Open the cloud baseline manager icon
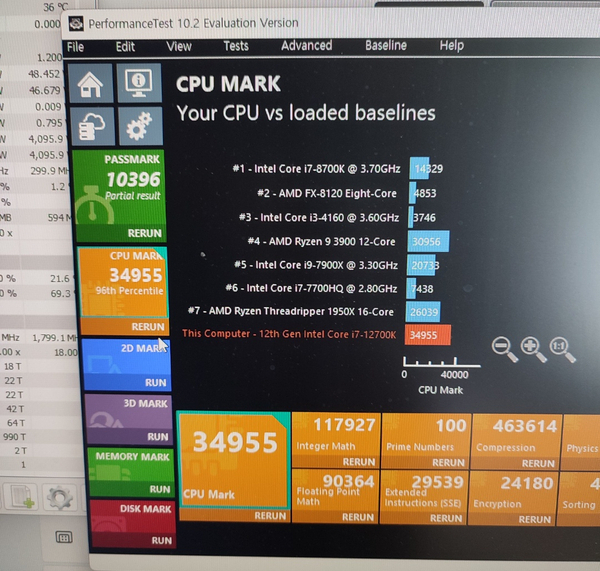 coord(92,126)
